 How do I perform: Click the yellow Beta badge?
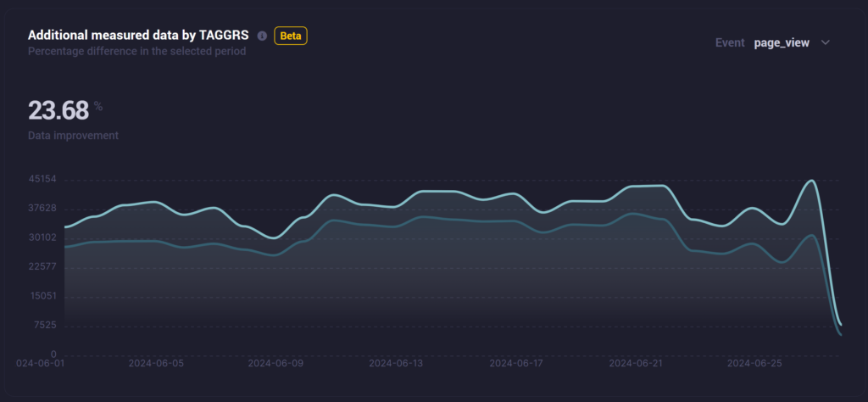[291, 36]
